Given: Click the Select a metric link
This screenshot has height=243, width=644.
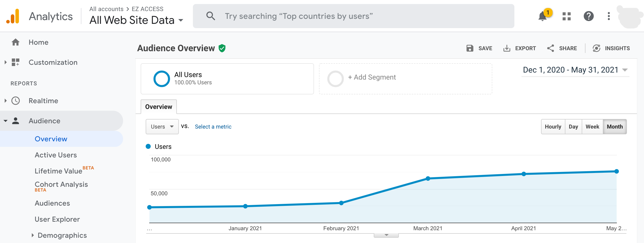Looking at the screenshot, I should (x=213, y=127).
